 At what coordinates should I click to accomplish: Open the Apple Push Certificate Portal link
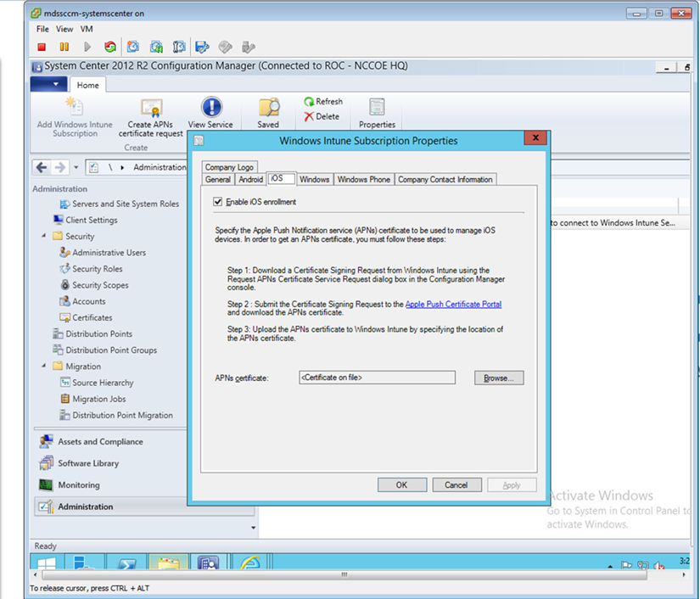(453, 304)
